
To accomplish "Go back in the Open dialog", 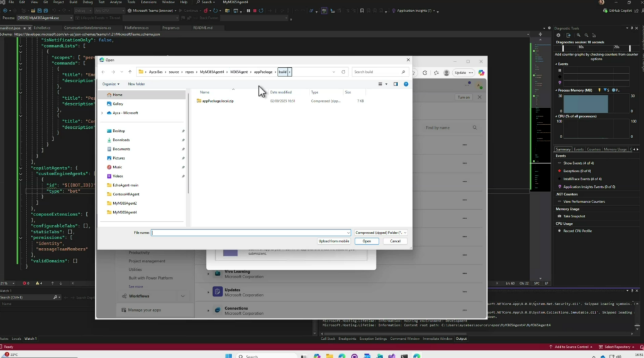I will click(x=103, y=72).
